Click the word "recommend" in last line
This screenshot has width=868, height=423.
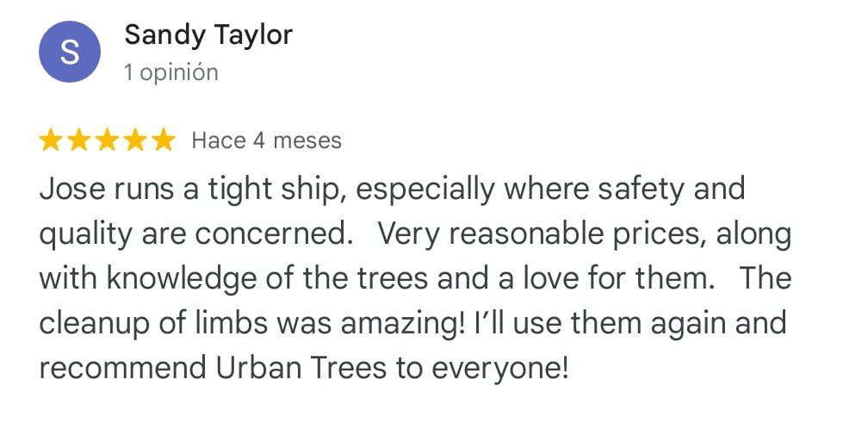pyautogui.click(x=120, y=368)
